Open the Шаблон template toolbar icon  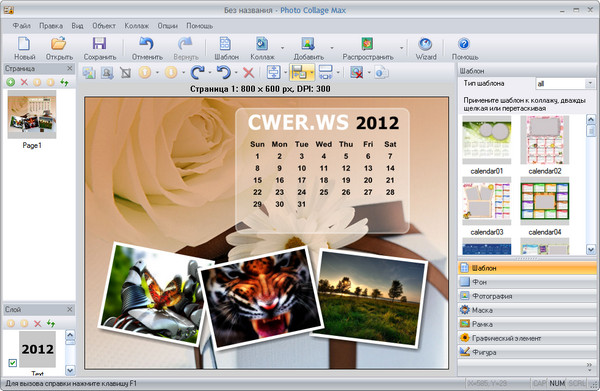[x=225, y=44]
